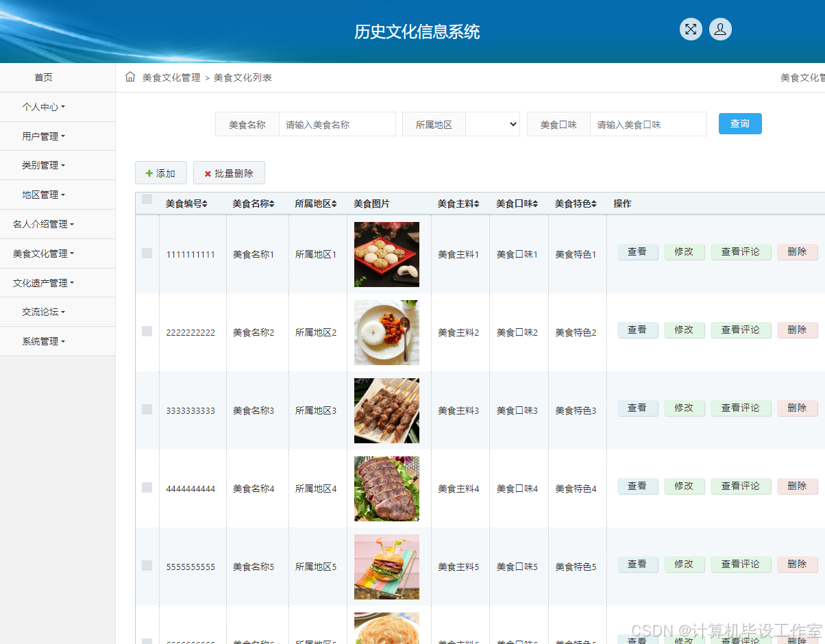Image resolution: width=825 pixels, height=644 pixels.
Task: Sort by the 美食主料 column arrows
Action: tap(476, 204)
